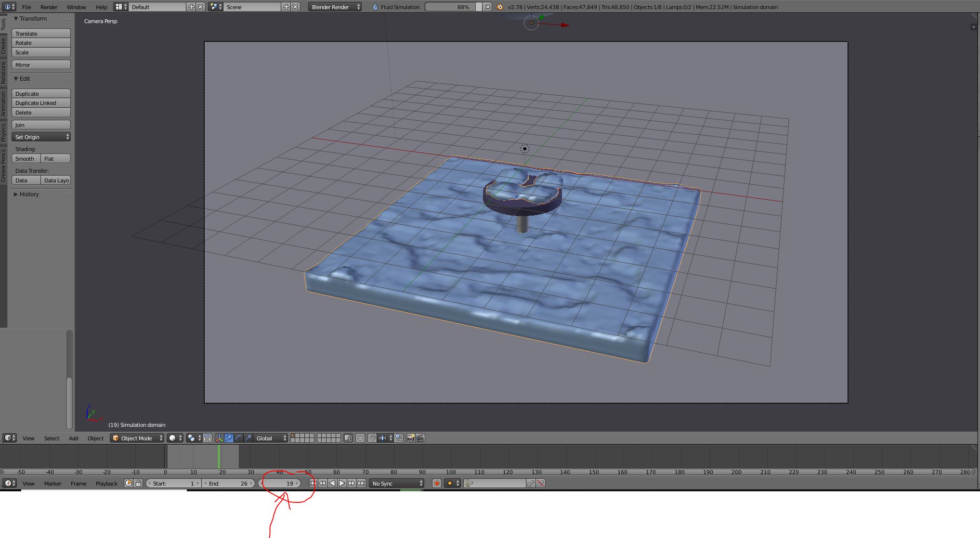Jump to the first frame of the range
Screen dimensions: 980x538
[x=313, y=483]
